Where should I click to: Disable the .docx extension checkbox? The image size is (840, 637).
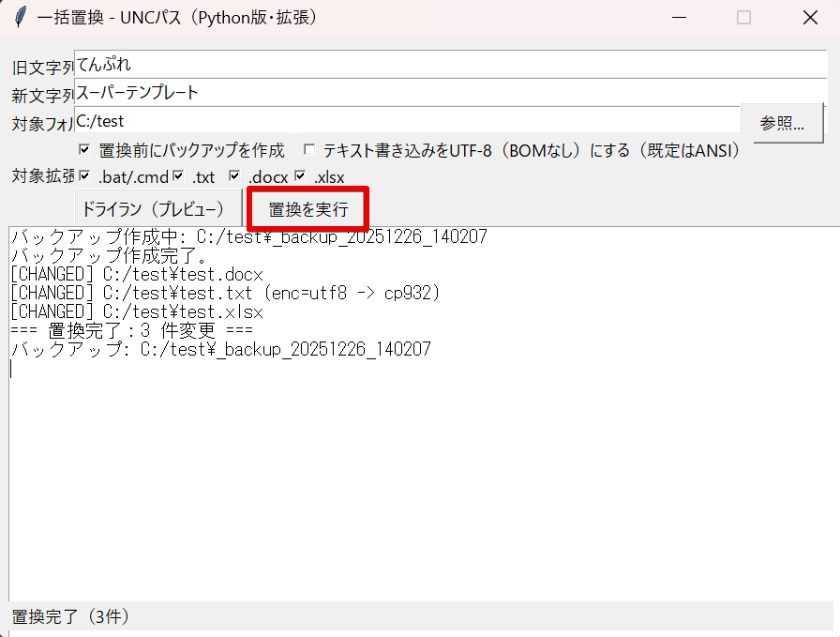[x=234, y=176]
